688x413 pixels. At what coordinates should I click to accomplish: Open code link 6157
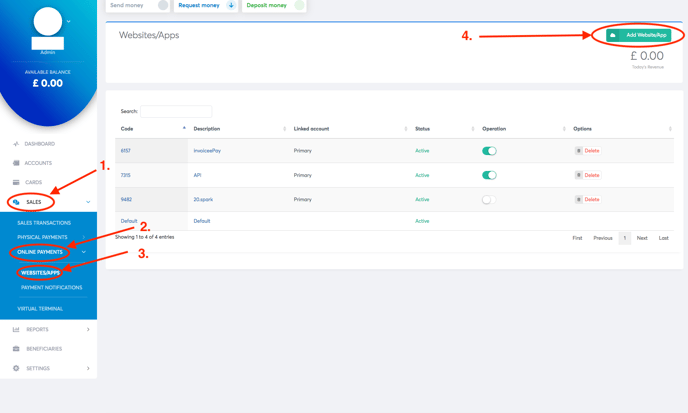click(125, 151)
